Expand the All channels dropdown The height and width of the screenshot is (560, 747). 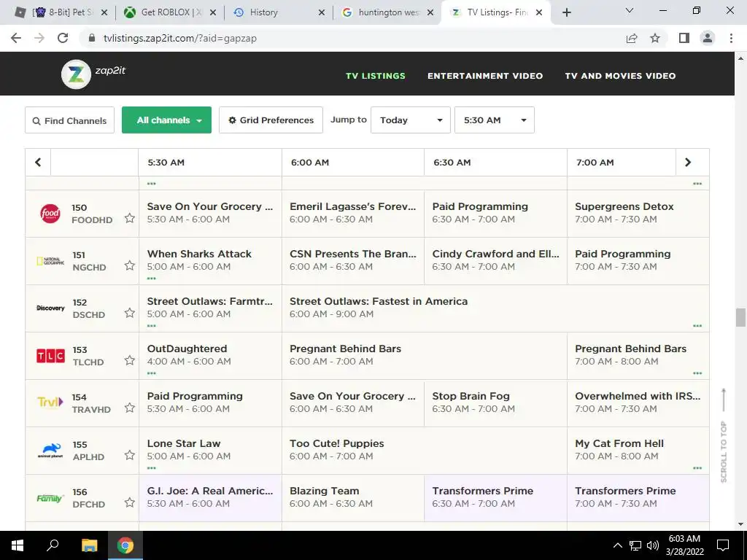click(167, 120)
